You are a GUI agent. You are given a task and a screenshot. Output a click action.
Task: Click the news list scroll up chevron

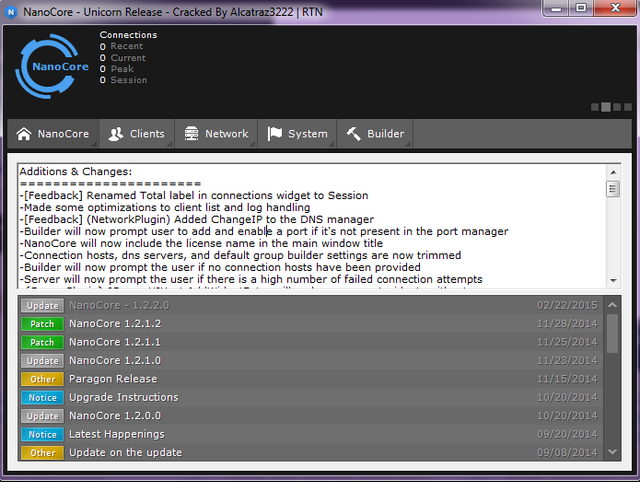[x=612, y=305]
